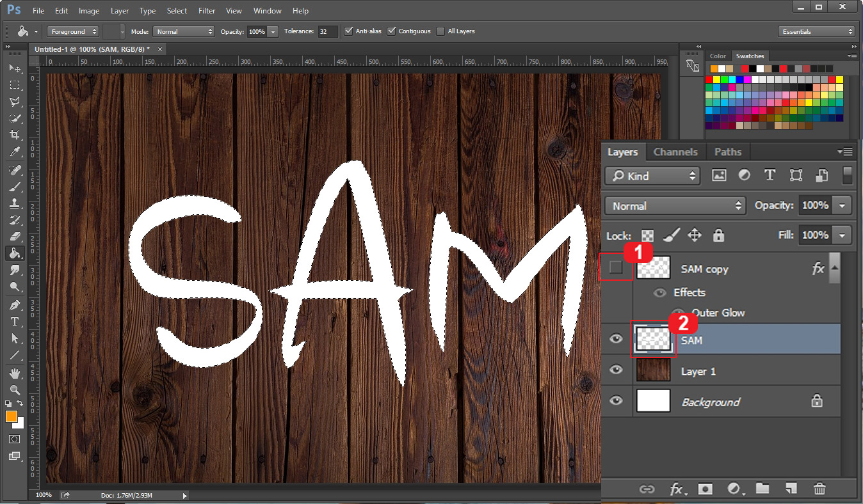
Task: Select the Move tool
Action: click(x=14, y=69)
